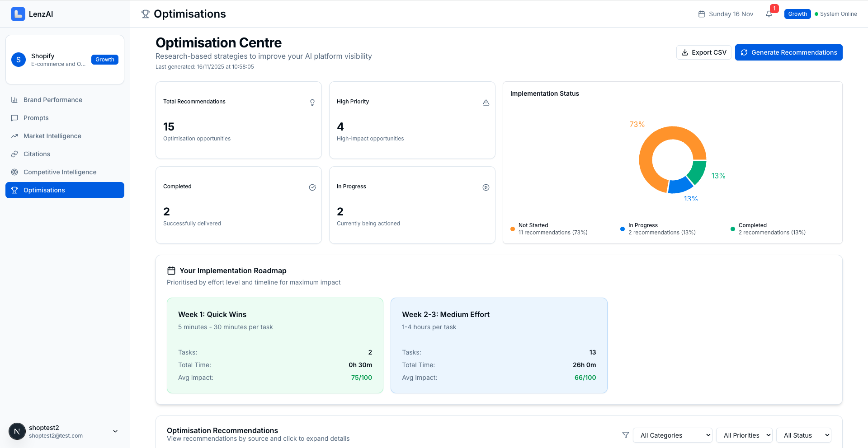Click the target icon on In Progress card

[x=486, y=187]
